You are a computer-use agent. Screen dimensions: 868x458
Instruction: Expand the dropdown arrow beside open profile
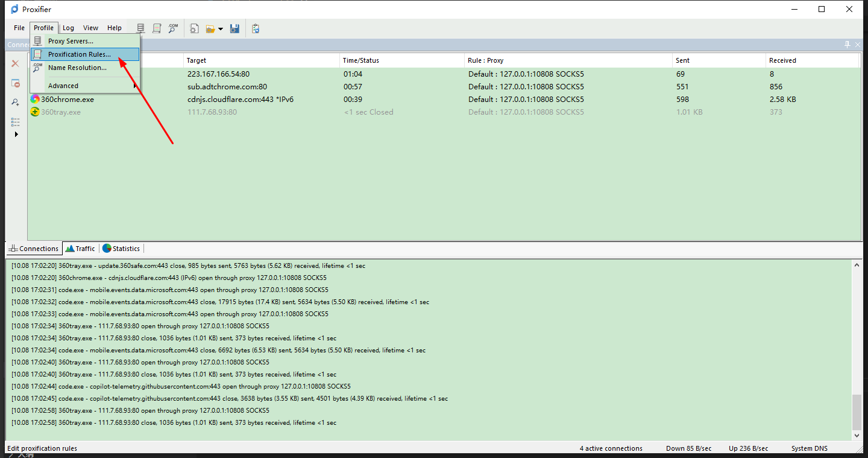(x=221, y=29)
